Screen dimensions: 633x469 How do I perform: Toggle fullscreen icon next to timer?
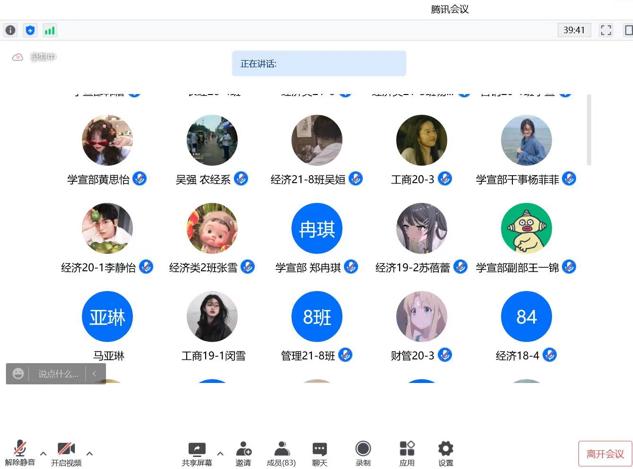pos(605,30)
